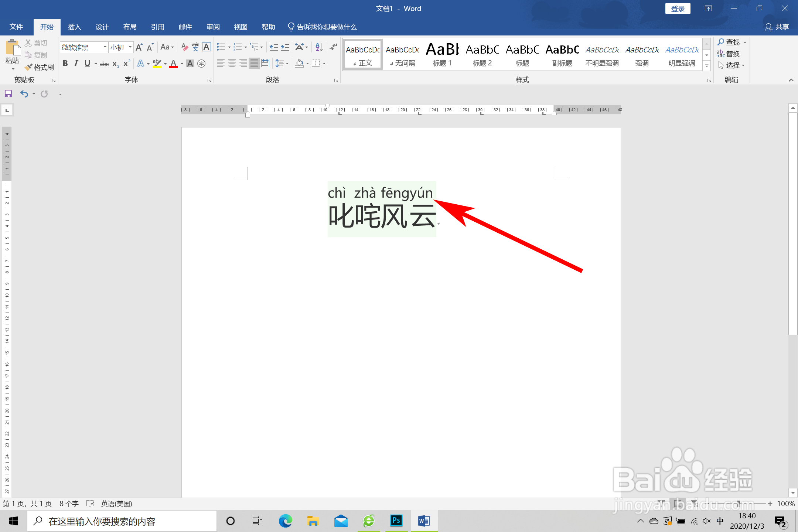
Task: Expand the styles gallery more arrow
Action: click(x=706, y=66)
